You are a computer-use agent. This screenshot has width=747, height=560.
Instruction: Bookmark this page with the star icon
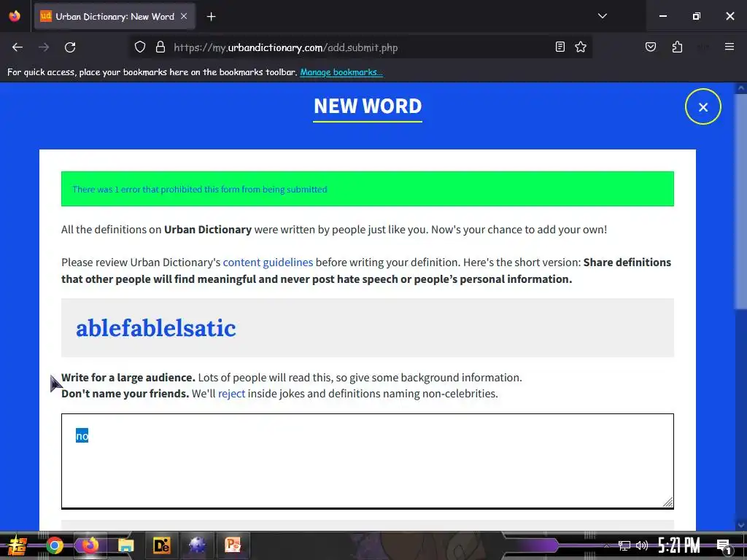coord(581,47)
